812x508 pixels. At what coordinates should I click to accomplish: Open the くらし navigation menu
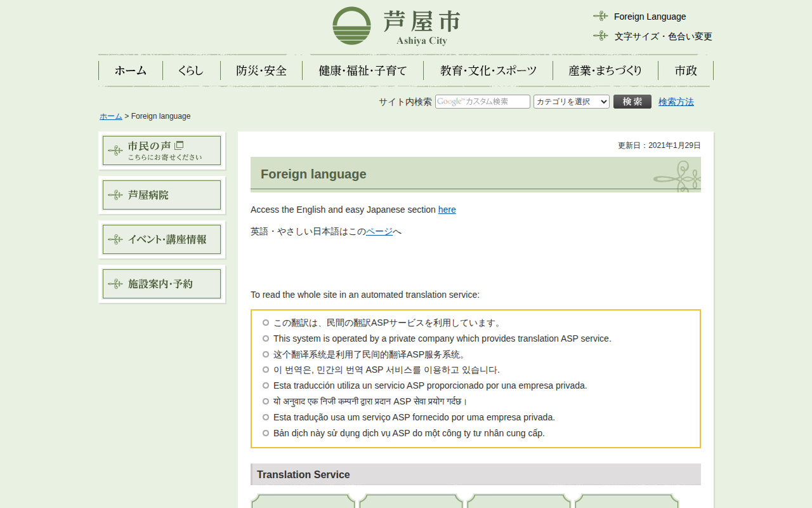pyautogui.click(x=191, y=70)
